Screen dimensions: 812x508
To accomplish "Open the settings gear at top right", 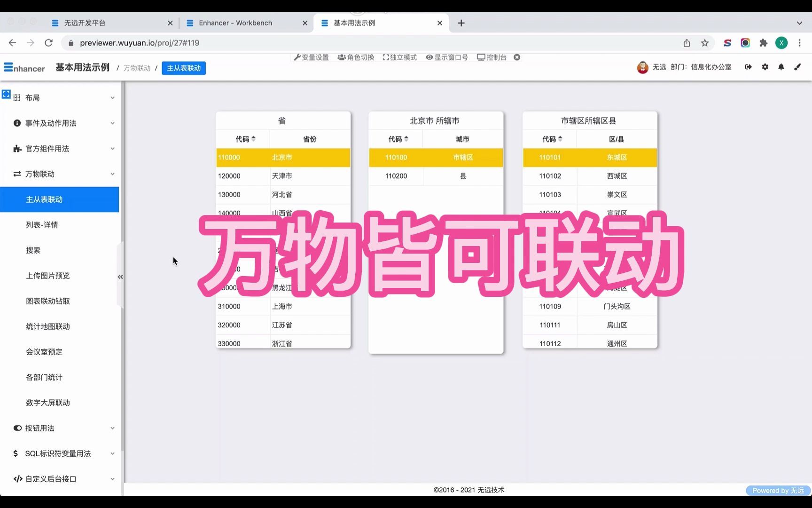I will tap(765, 67).
